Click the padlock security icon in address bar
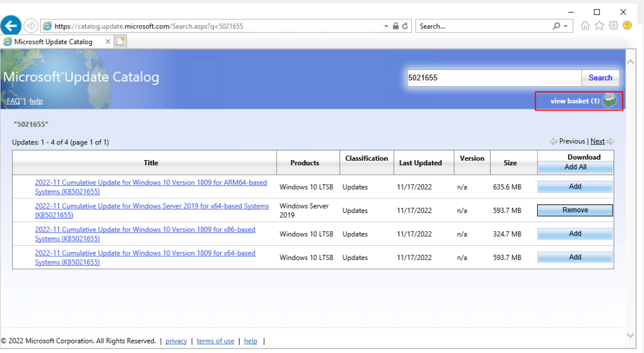The width and height of the screenshot is (644, 353). [x=396, y=26]
